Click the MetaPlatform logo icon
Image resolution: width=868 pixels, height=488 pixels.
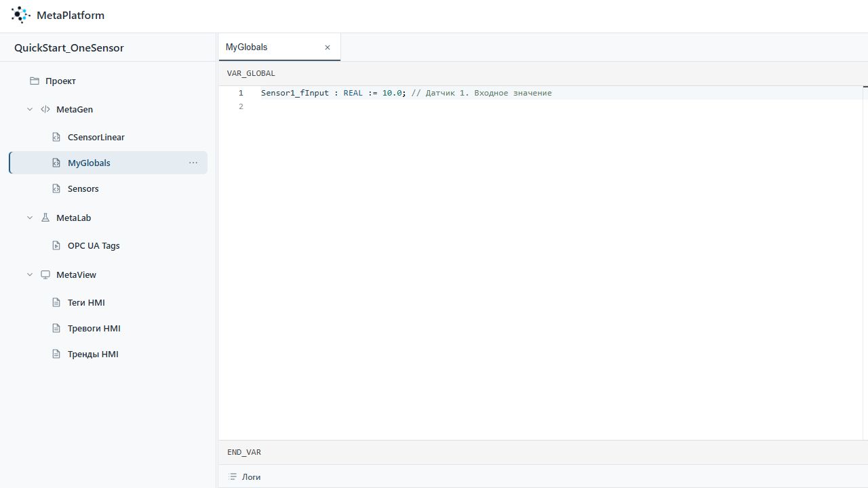point(21,15)
